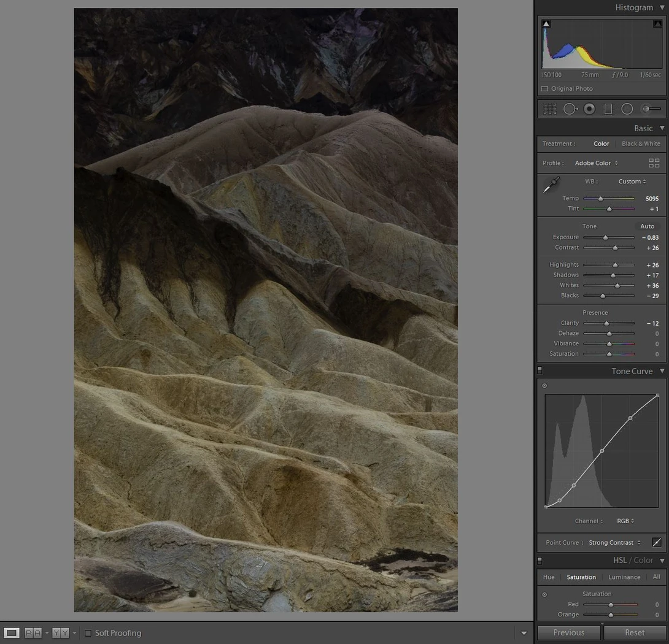
Task: Switch to the Saturation tab
Action: [x=581, y=577]
